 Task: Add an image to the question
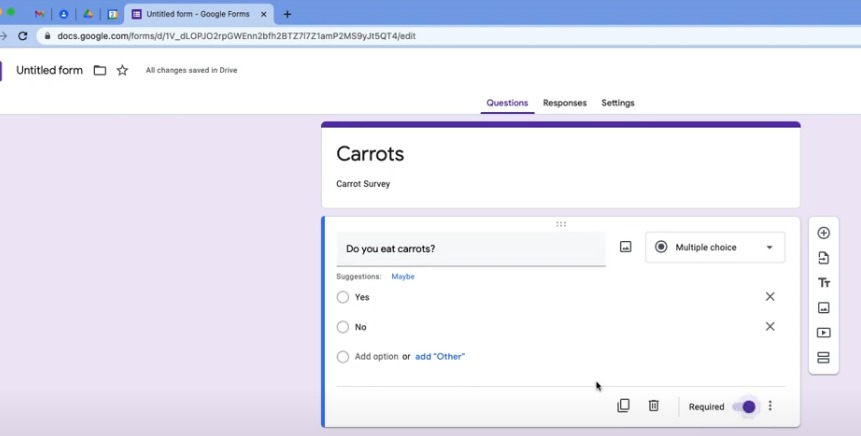[x=625, y=247]
